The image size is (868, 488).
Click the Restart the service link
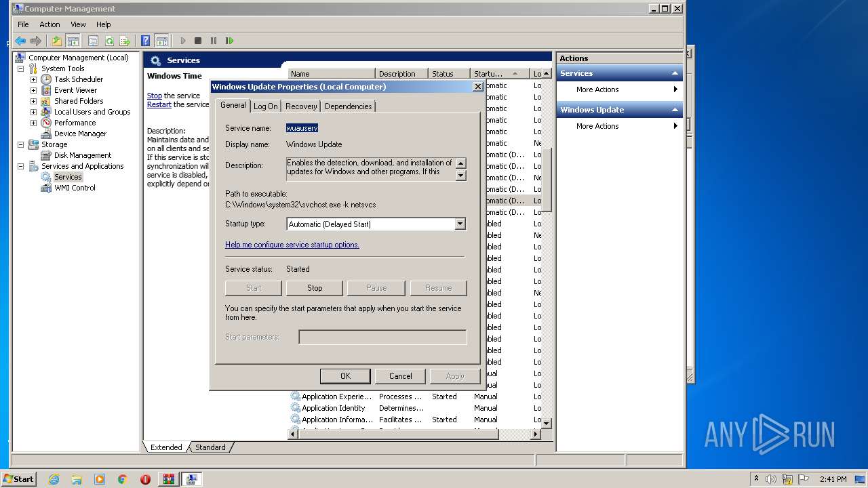(x=159, y=104)
